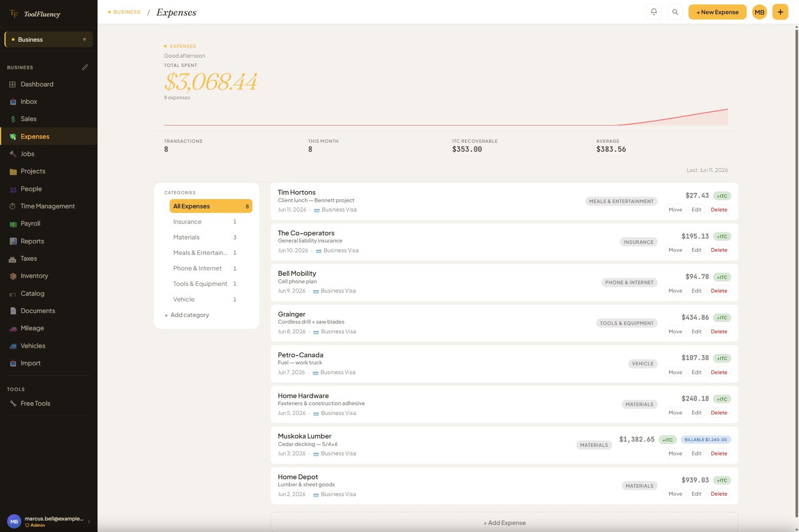Screen dimensions: 799x532
Task: Click the BILLABLE $1,240.00 badge
Action: (706, 440)
